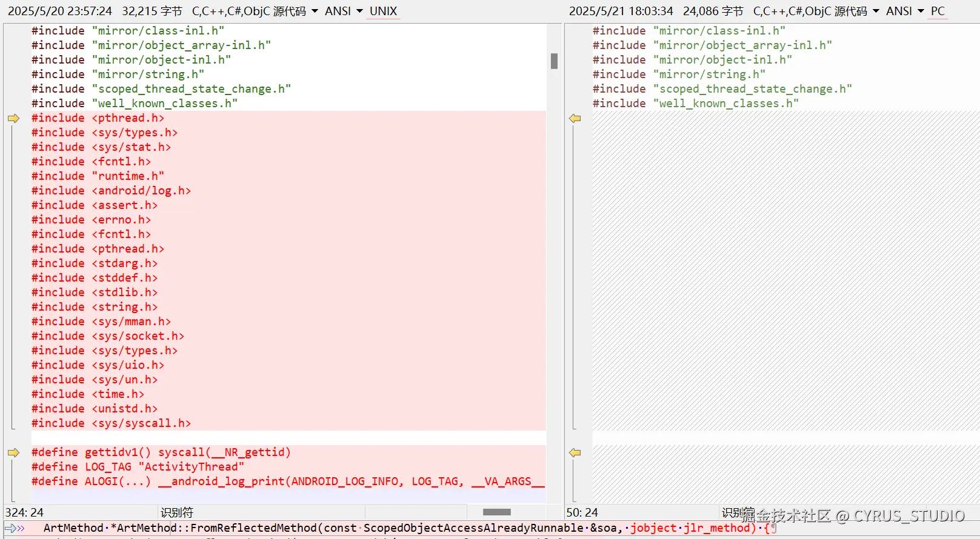Select the #define ALOGI(...) line
This screenshot has width=980, height=539.
click(288, 481)
